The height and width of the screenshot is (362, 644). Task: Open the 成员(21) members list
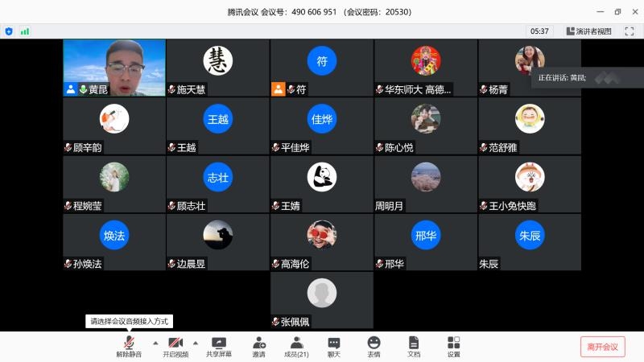coord(296,346)
